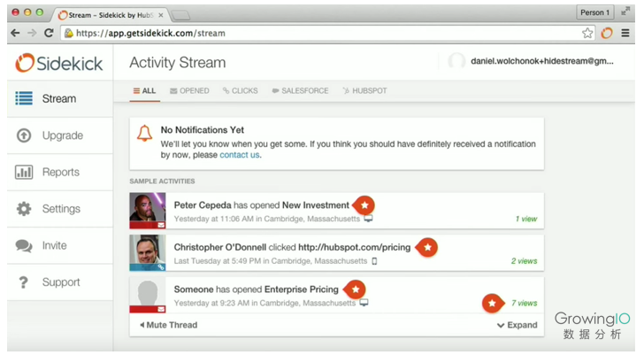Switch to the SALESFORCE tab
Screen dimensions: 644x355
[x=300, y=91]
